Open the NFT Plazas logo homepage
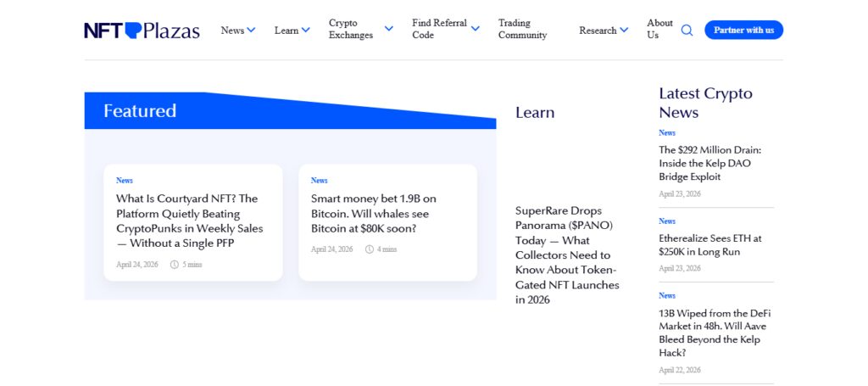 pyautogui.click(x=142, y=31)
